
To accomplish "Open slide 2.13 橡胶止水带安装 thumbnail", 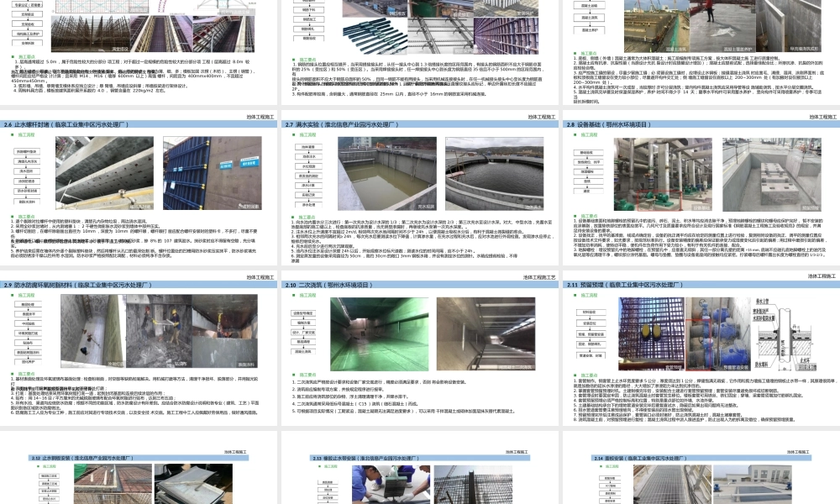I will tap(419, 468).
